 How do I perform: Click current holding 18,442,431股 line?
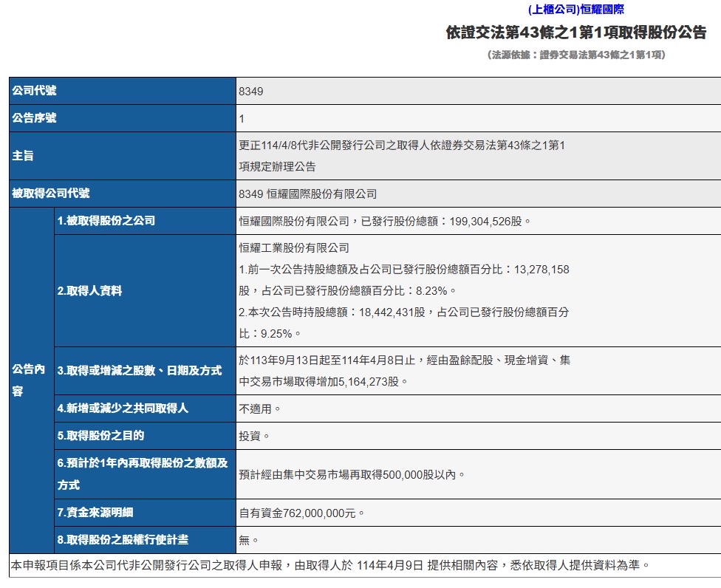pyautogui.click(x=404, y=312)
